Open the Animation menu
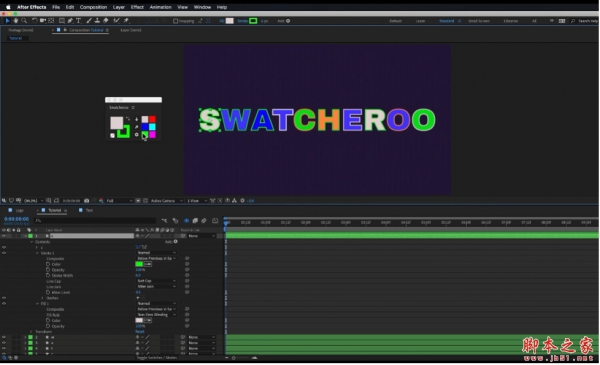The image size is (600, 365). coord(160,7)
